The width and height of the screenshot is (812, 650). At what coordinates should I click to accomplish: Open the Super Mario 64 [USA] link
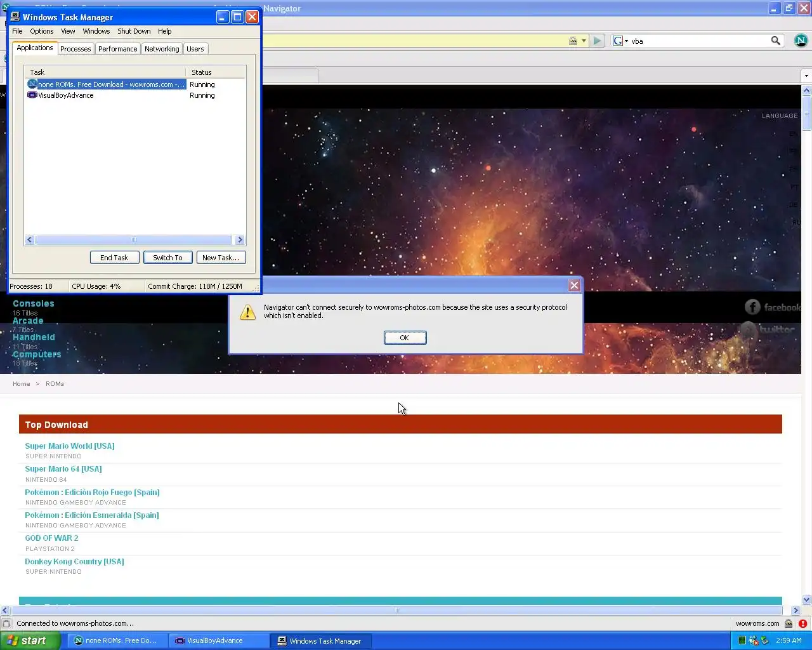63,469
